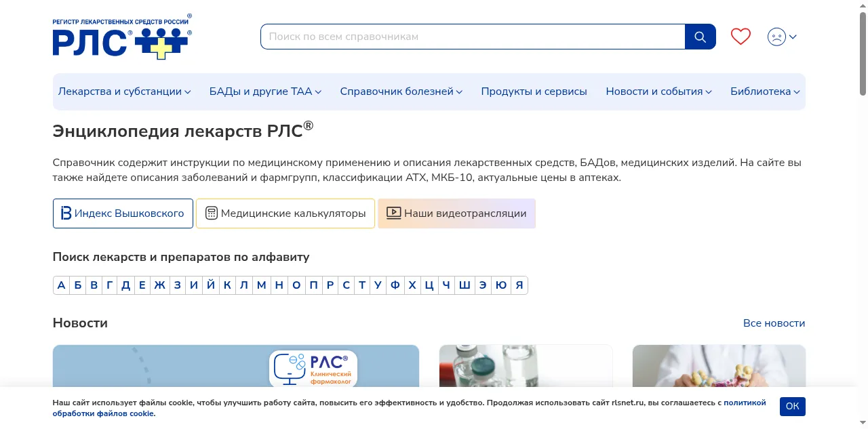Viewport: 868px width, 429px height.
Task: Select letter Ц in alphabet search
Action: coord(429,285)
